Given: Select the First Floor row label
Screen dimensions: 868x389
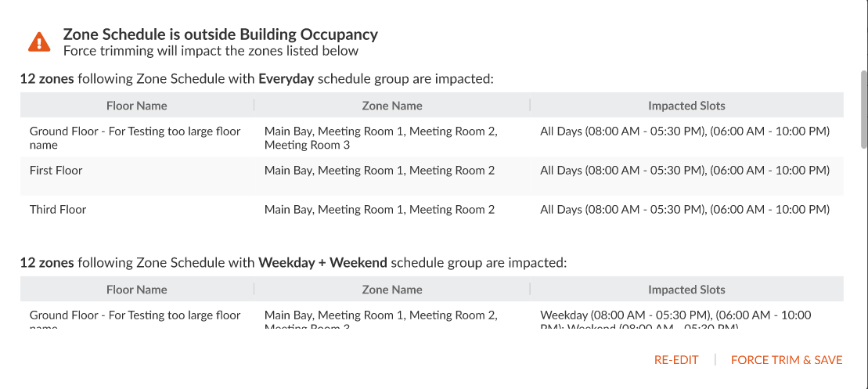Looking at the screenshot, I should click(56, 171).
